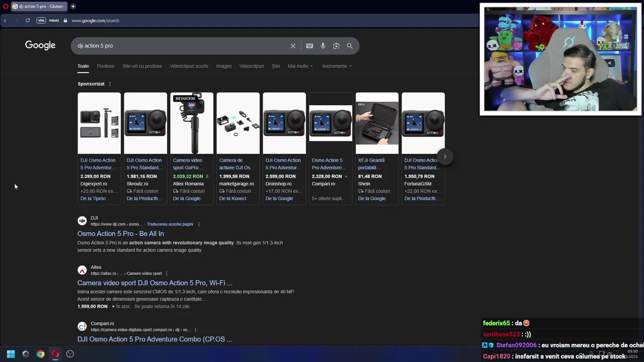This screenshot has width=644, height=362.
Task: Reload the current page
Action: 28,21
